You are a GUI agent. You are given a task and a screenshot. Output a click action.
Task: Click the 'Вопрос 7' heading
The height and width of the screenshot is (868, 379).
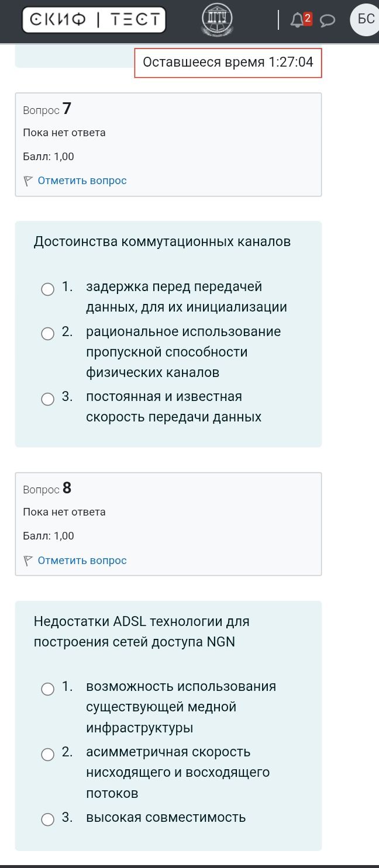tap(47, 109)
